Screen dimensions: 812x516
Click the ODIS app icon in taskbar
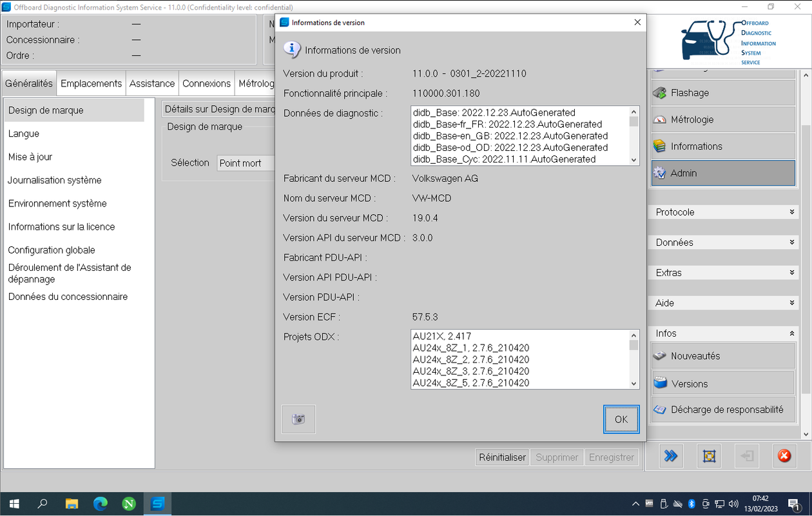coord(157,504)
